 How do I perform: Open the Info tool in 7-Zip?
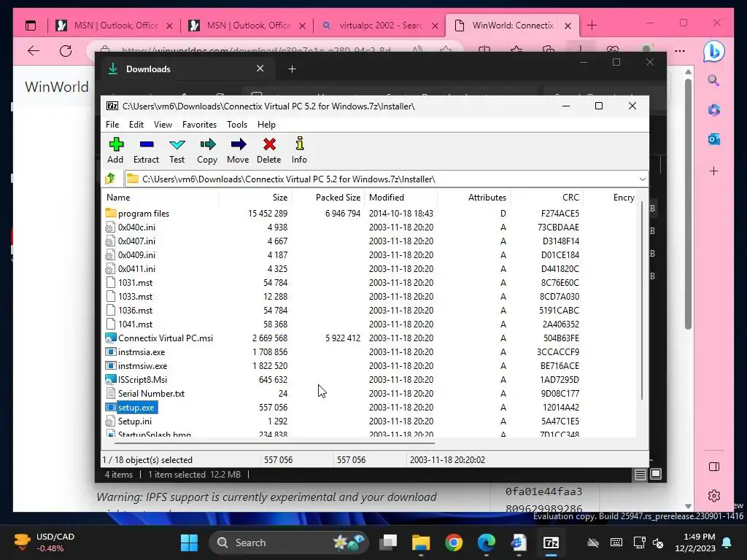[x=299, y=150]
